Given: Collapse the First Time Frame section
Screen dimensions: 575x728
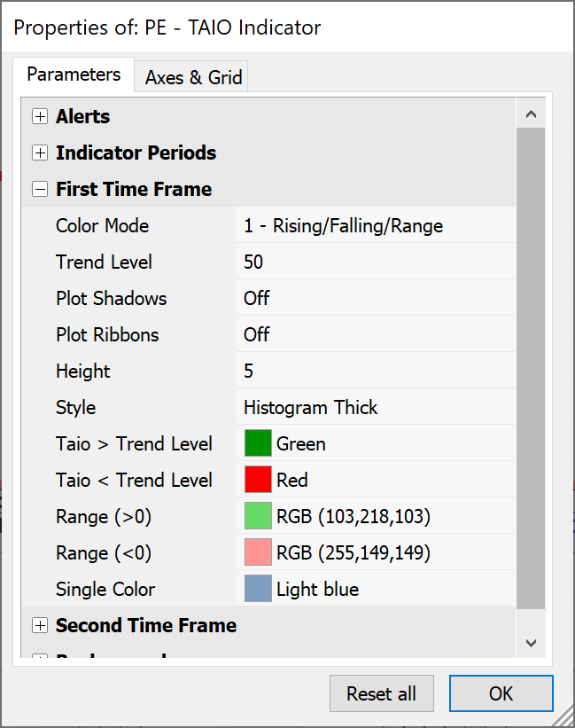Looking at the screenshot, I should (40, 189).
